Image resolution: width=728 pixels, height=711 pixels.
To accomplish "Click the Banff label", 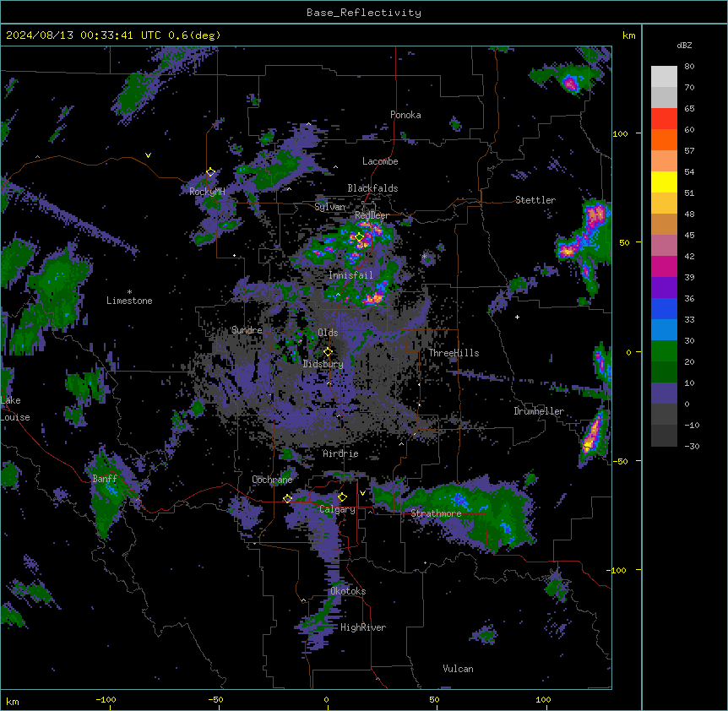I will tap(105, 479).
